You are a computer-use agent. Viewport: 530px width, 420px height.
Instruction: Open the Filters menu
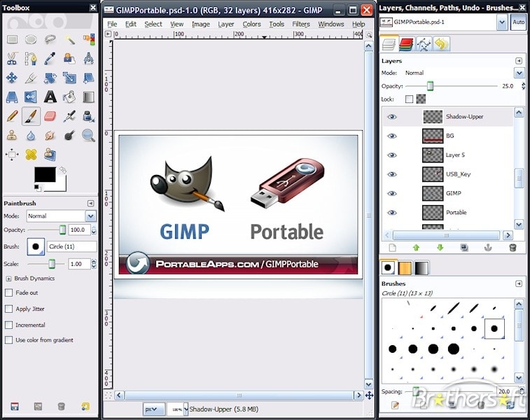click(x=301, y=24)
